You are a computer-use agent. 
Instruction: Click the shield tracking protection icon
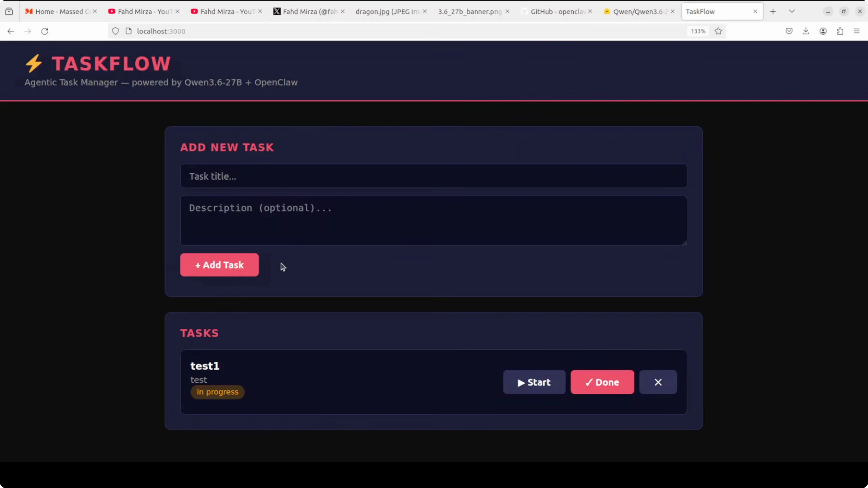[x=116, y=31]
